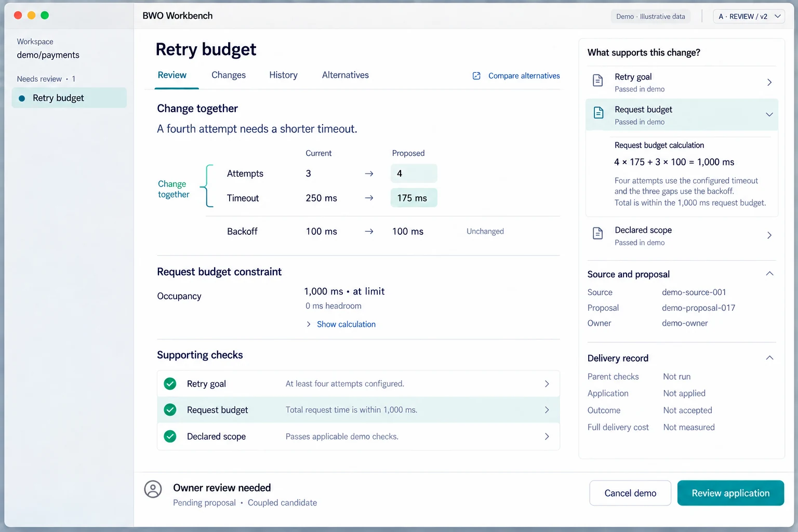This screenshot has width=798, height=532.
Task: Click the macOS yellow minimize window button
Action: coord(31,16)
